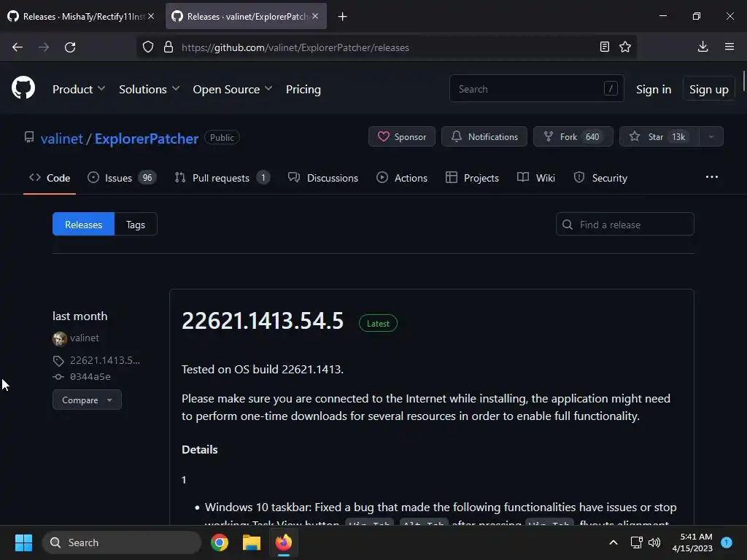Show more repository tabs via ellipsis
747x560 pixels.
coord(711,177)
